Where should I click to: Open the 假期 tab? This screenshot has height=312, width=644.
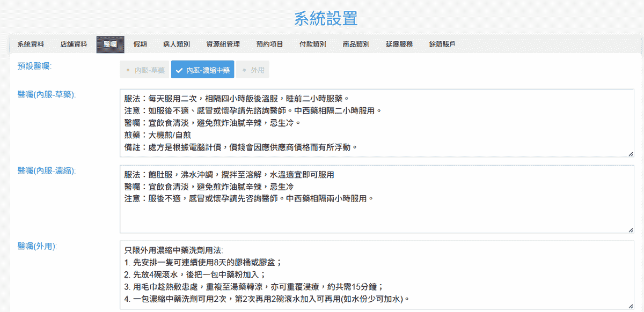click(x=140, y=44)
